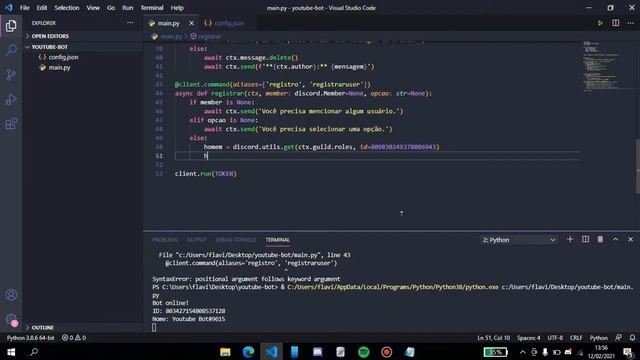Open the Go menu
Image resolution: width=640 pixels, height=360 pixels.
pos(111,8)
